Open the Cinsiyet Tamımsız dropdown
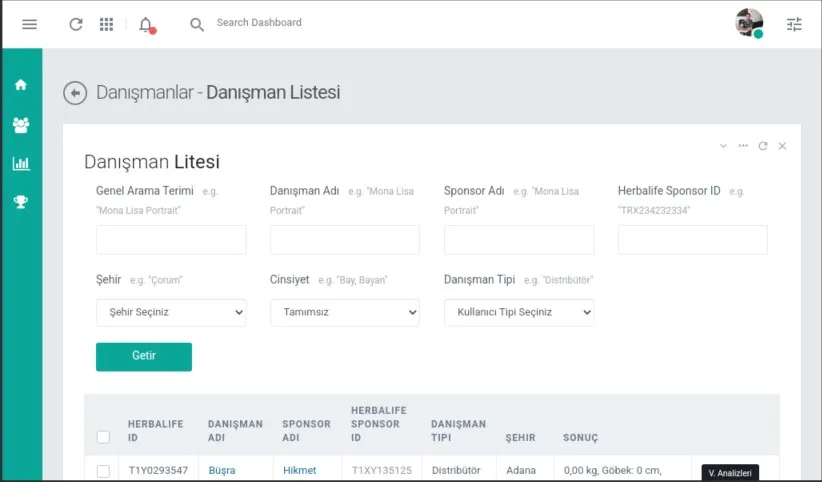 (x=344, y=313)
